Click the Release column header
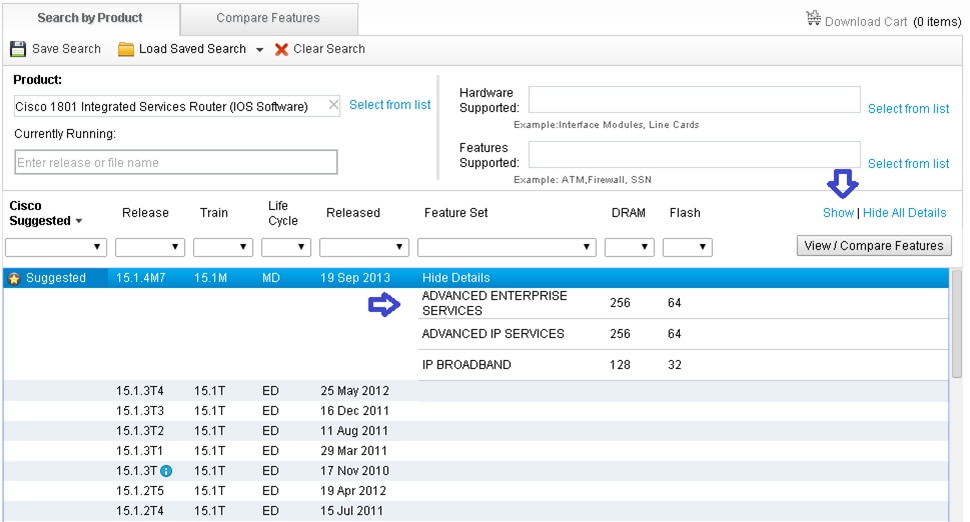The image size is (970, 522). [145, 213]
